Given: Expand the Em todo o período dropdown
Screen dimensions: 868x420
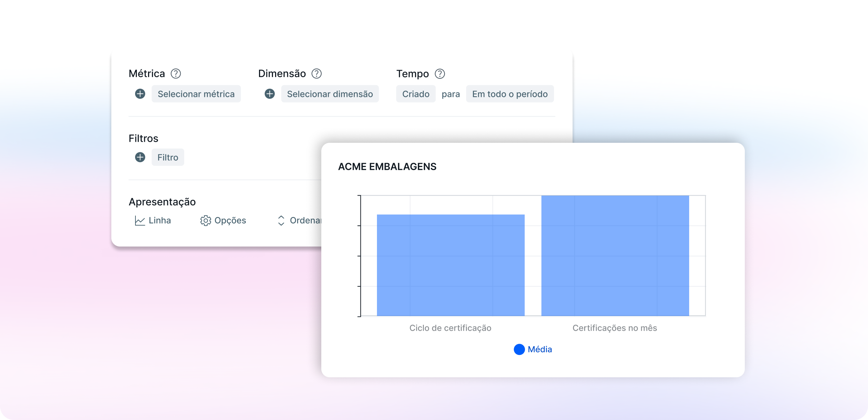Looking at the screenshot, I should tap(510, 94).
